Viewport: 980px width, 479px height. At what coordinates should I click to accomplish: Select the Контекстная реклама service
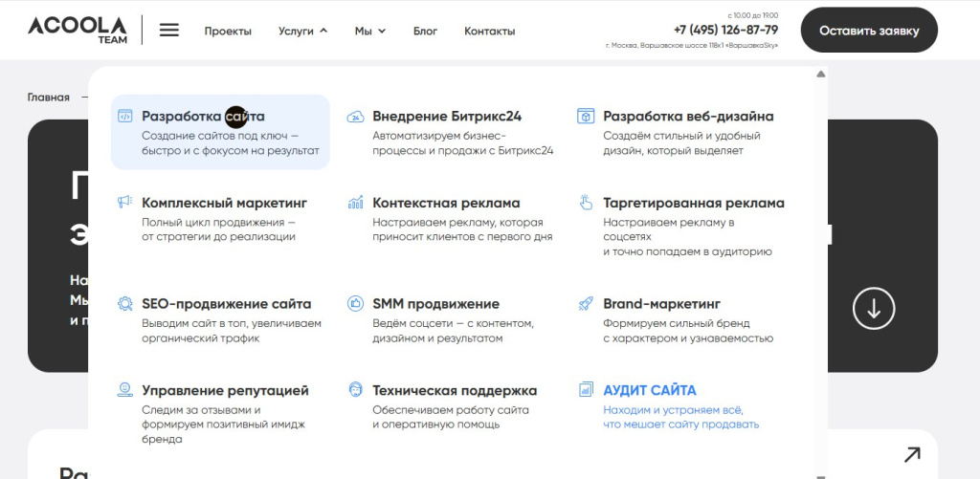pyautogui.click(x=446, y=203)
